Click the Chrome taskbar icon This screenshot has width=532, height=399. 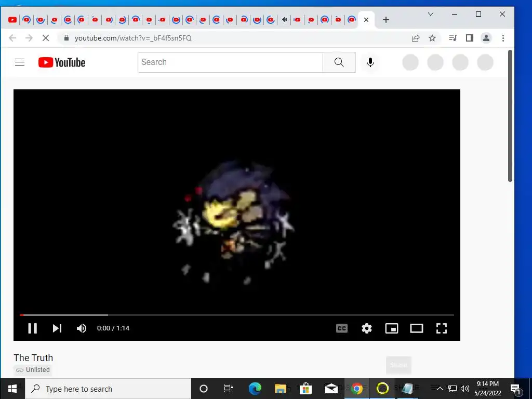tap(356, 389)
